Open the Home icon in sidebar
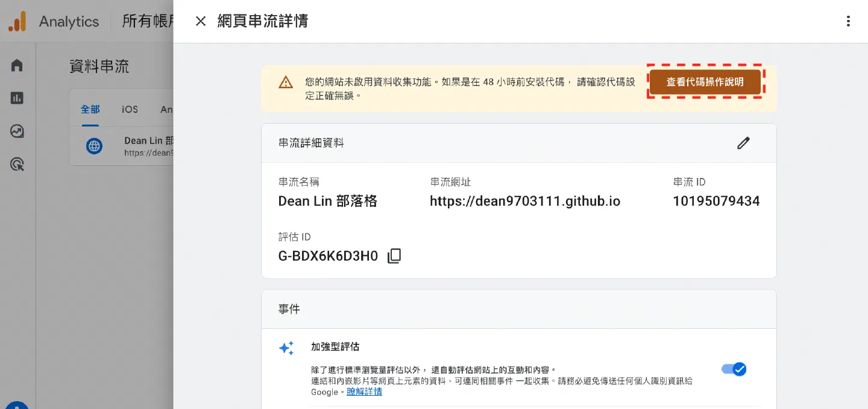868x409 pixels. (x=17, y=65)
